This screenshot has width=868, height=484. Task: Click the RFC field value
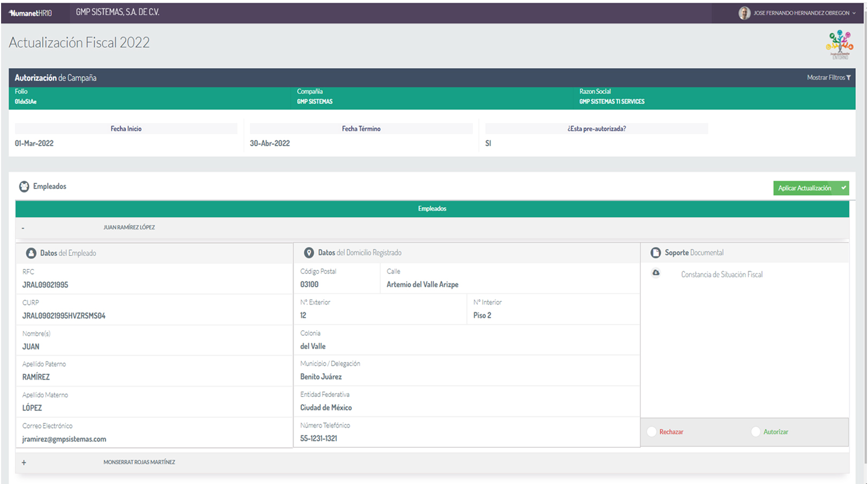(x=45, y=285)
